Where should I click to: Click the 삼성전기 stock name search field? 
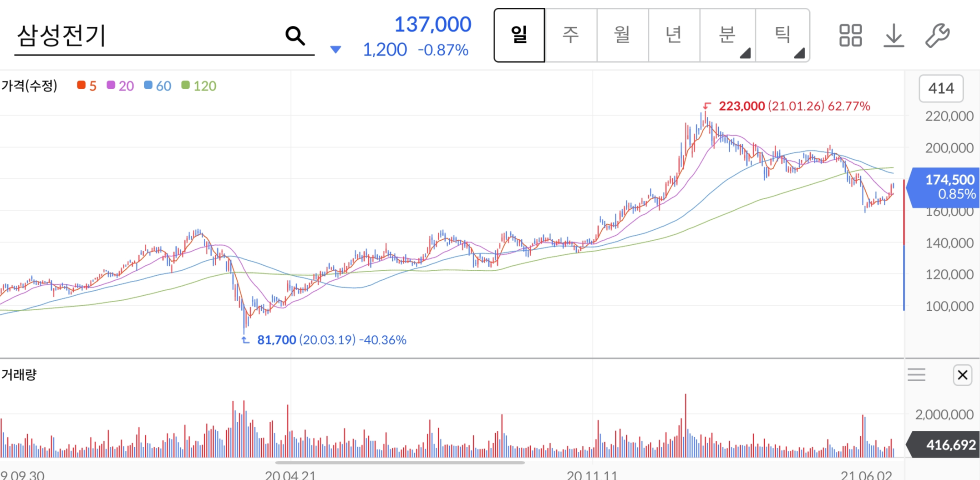[164, 35]
